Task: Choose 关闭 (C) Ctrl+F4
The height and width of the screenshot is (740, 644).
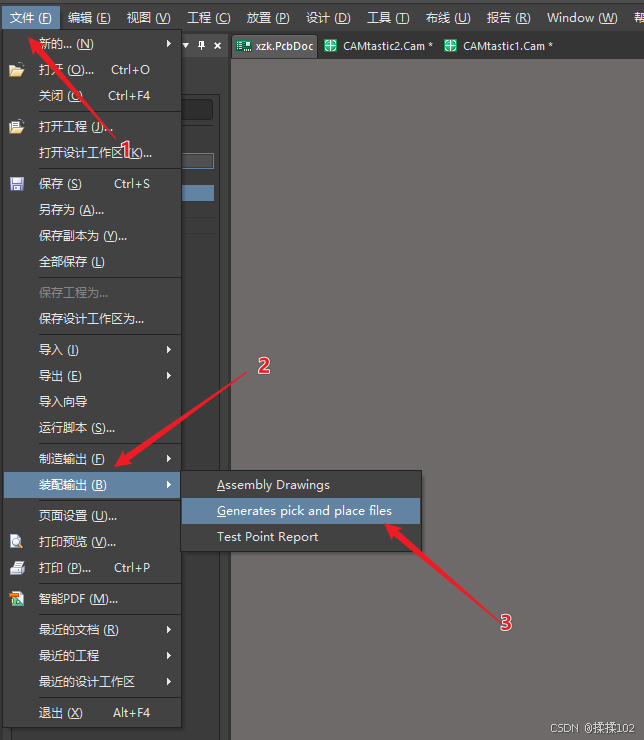Action: pyautogui.click(x=92, y=96)
